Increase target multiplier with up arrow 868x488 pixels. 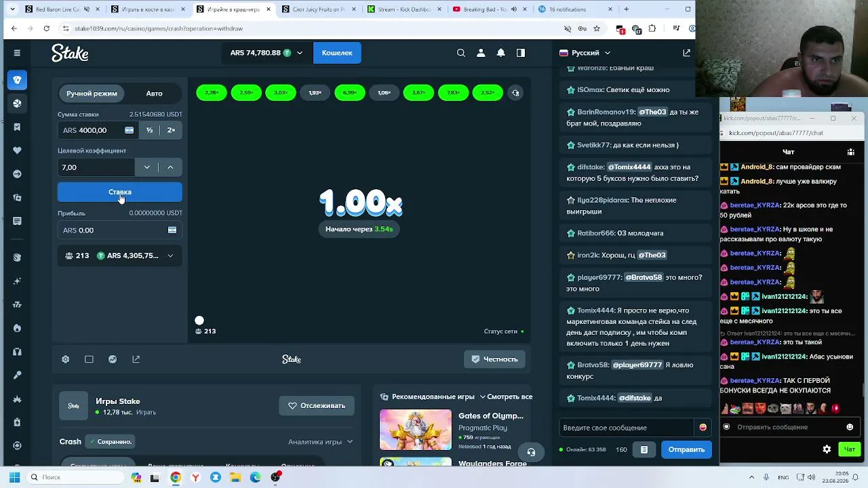170,167
